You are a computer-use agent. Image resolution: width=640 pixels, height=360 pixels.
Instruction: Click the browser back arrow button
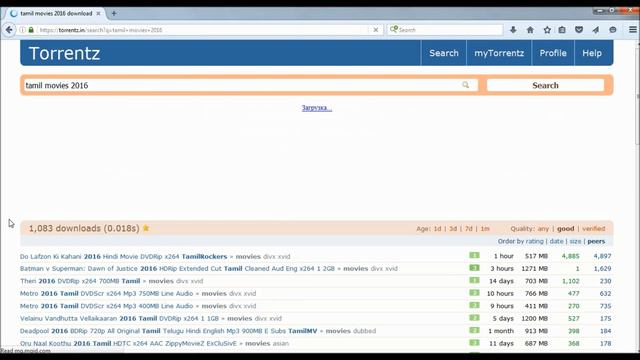pyautogui.click(x=9, y=30)
